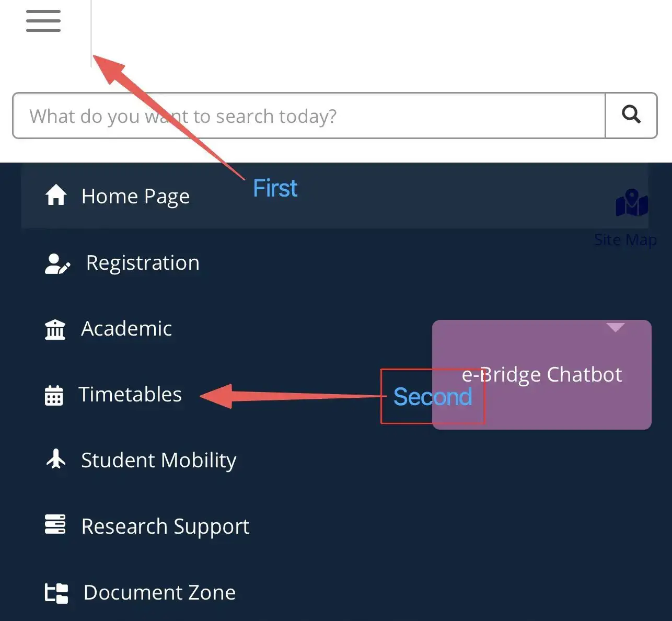Click the Site Map map-marker icon
Image resolution: width=672 pixels, height=621 pixels.
(631, 203)
